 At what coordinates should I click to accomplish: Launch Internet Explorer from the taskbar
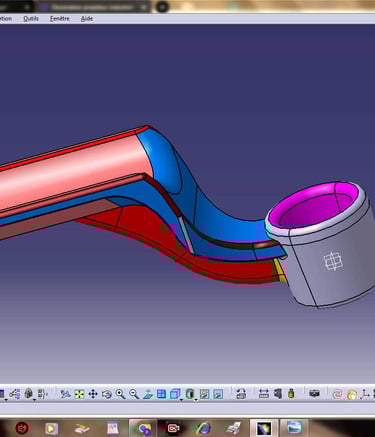[203, 428]
